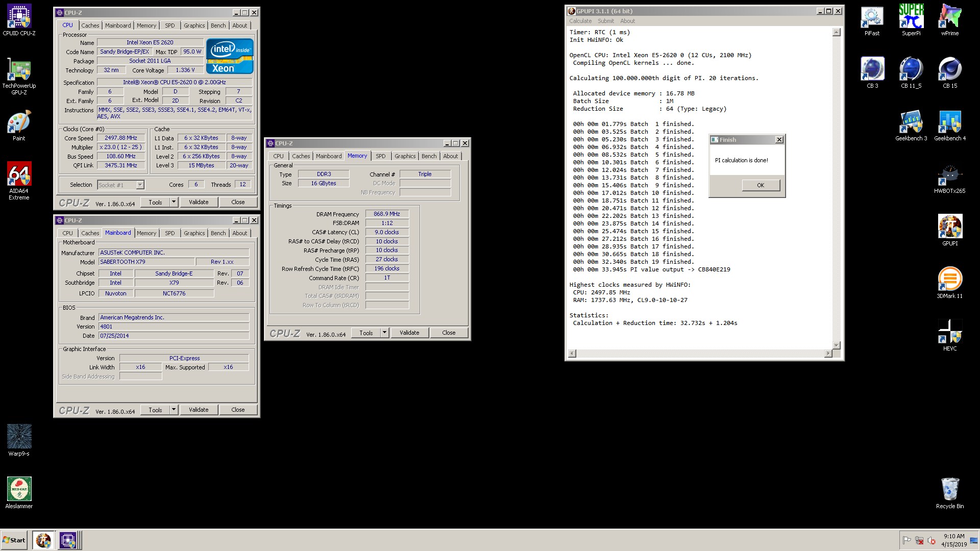980x551 pixels.
Task: Click GPUPI horizontal scrollbar left arrow
Action: pyautogui.click(x=572, y=354)
